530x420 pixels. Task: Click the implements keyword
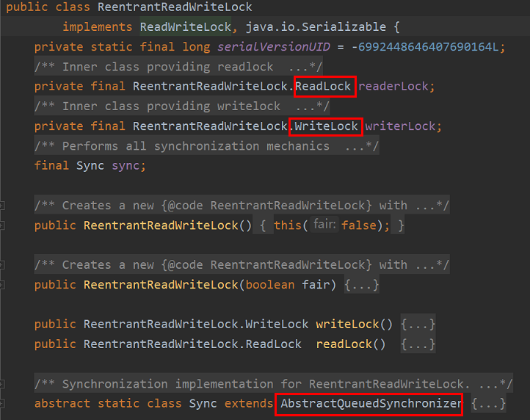coord(98,26)
